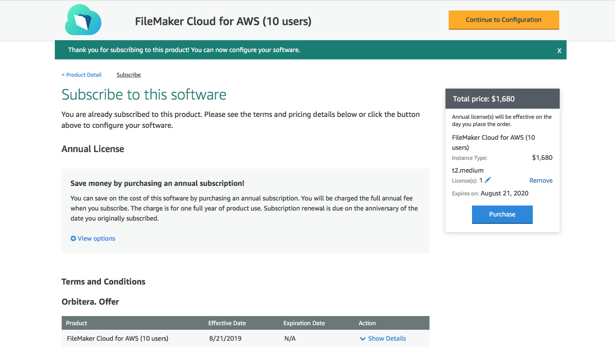Viewport: 615px width, 364px height.
Task: Expand Show Details for the Orbitera offer
Action: 386,338
